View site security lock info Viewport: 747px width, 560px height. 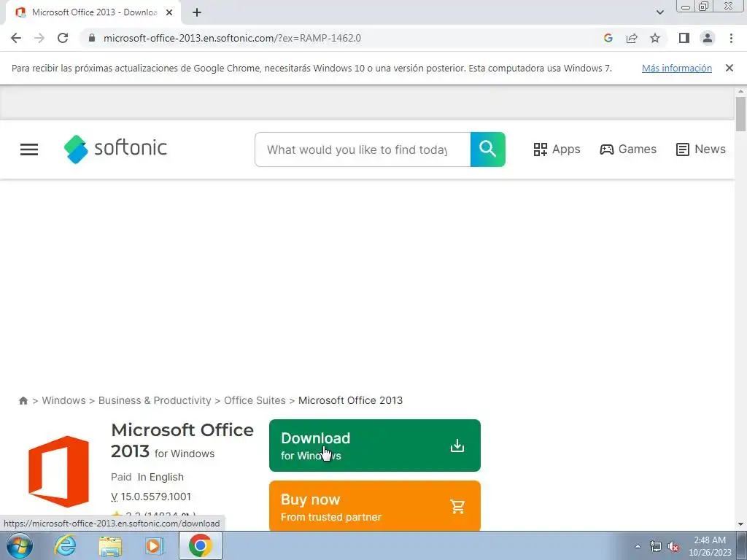click(92, 38)
